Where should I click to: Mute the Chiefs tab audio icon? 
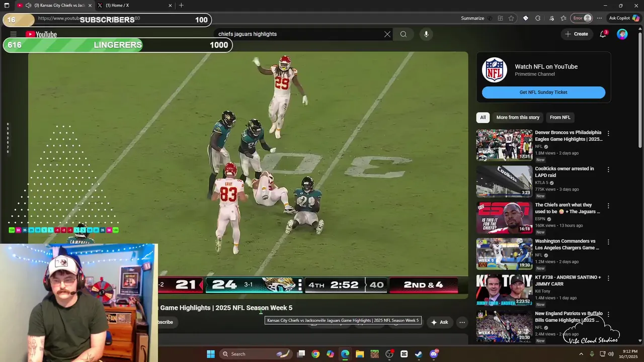coord(28,6)
